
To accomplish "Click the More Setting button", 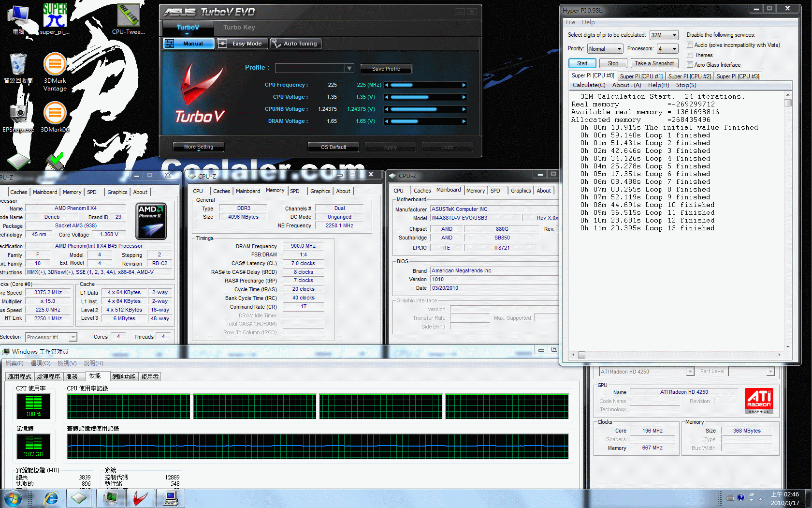I will tap(199, 147).
